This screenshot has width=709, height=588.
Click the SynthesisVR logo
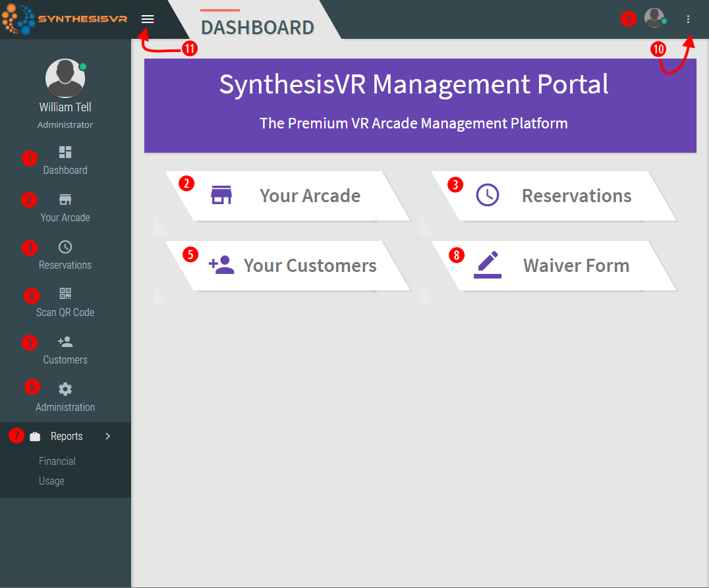point(66,19)
